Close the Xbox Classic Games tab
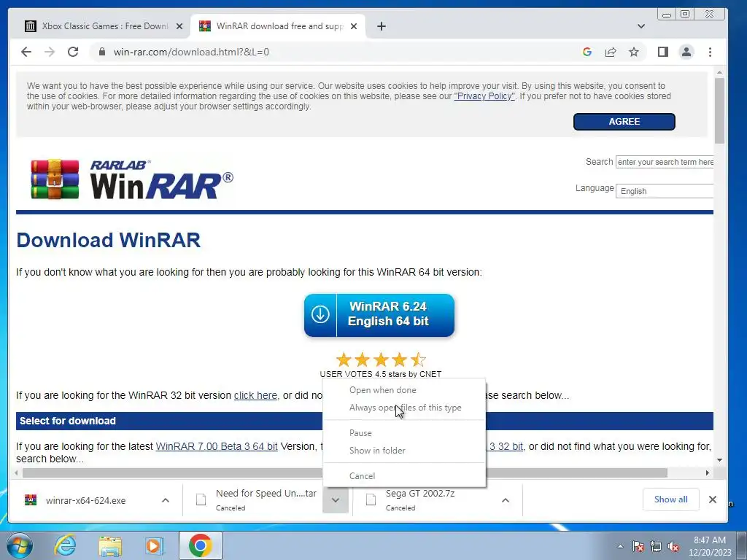Screen dimensions: 747x560 179,26
